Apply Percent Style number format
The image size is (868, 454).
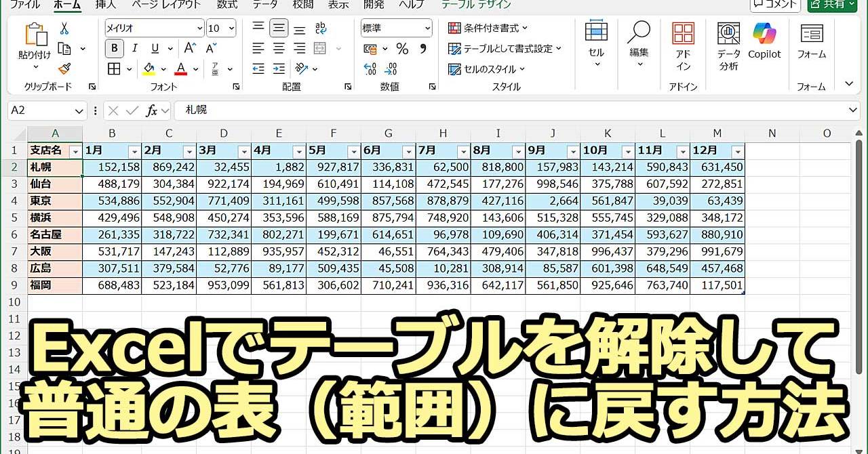coord(402,49)
